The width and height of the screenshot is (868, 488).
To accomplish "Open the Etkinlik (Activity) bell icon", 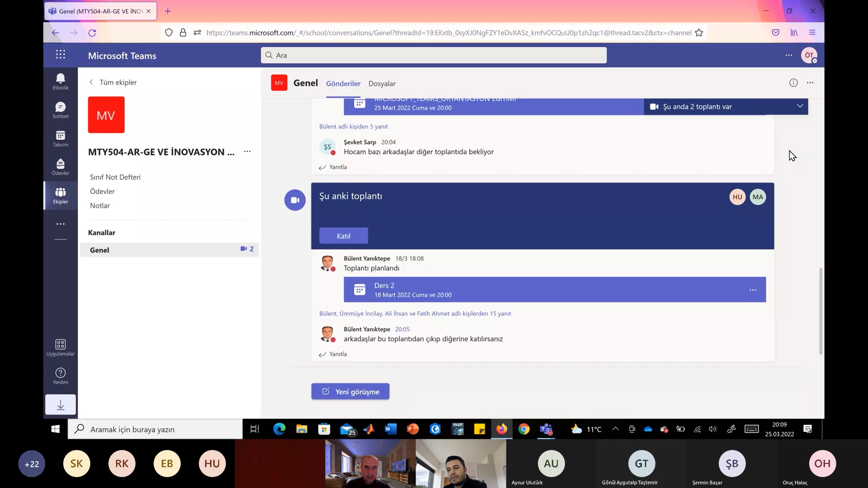I will (60, 82).
